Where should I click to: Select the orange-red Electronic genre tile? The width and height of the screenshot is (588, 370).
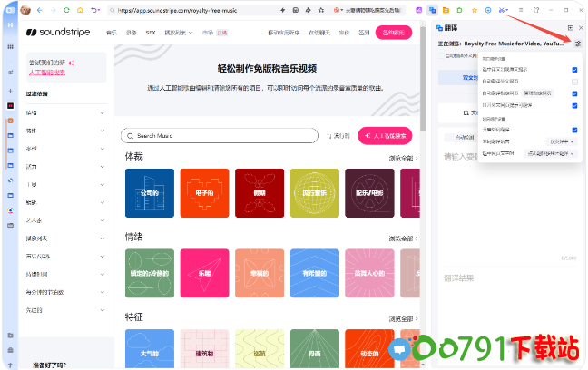click(x=205, y=193)
